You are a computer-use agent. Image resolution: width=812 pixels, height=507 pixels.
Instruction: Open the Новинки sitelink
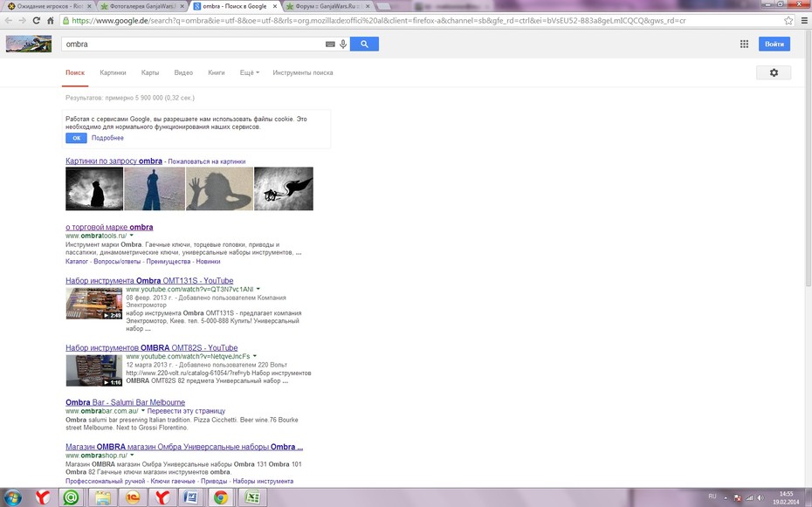click(208, 261)
